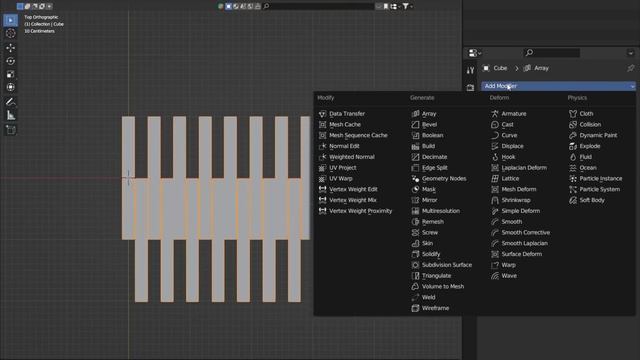The width and height of the screenshot is (640, 360).
Task: Click the Properties search field
Action: point(552,53)
